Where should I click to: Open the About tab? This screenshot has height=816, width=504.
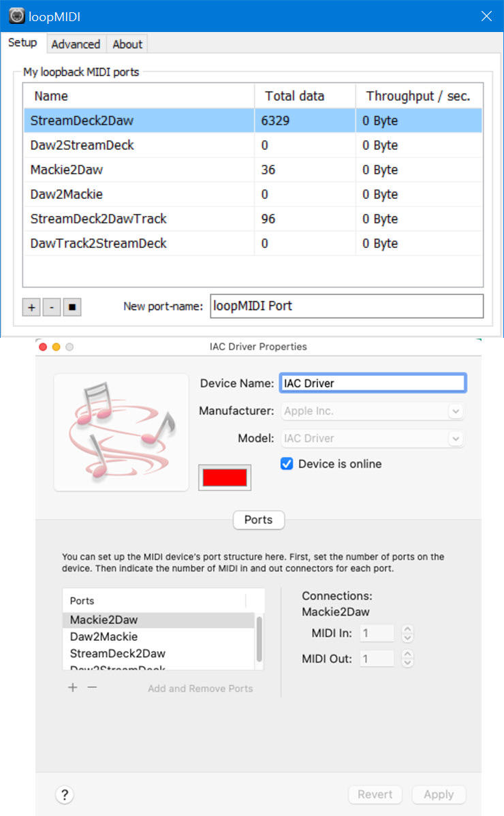tap(127, 44)
